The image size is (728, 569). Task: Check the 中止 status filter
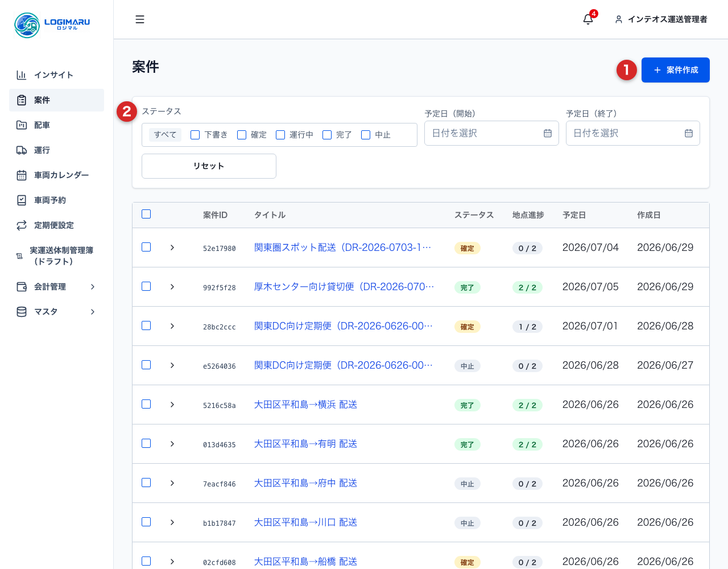(366, 135)
